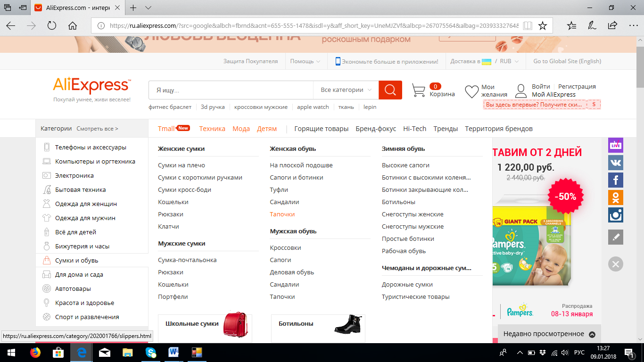Go to browser home page

(73, 25)
